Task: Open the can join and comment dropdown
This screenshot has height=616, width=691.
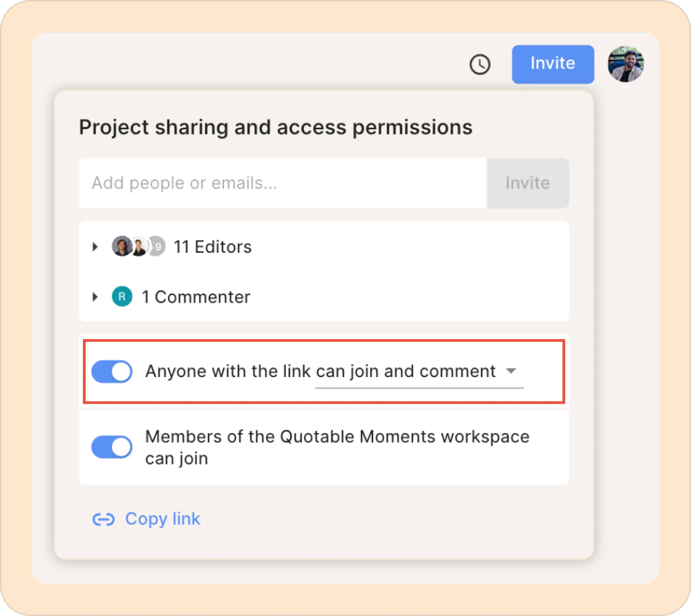Action: (419, 372)
